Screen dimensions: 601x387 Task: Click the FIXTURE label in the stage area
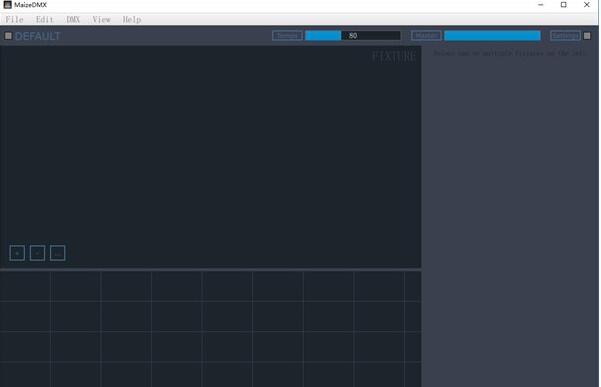click(394, 57)
